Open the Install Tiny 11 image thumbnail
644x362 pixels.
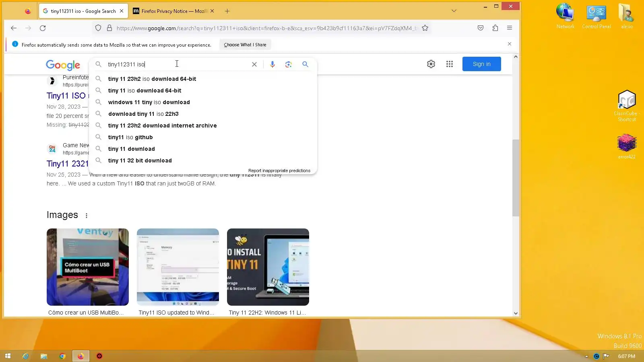coord(268,267)
